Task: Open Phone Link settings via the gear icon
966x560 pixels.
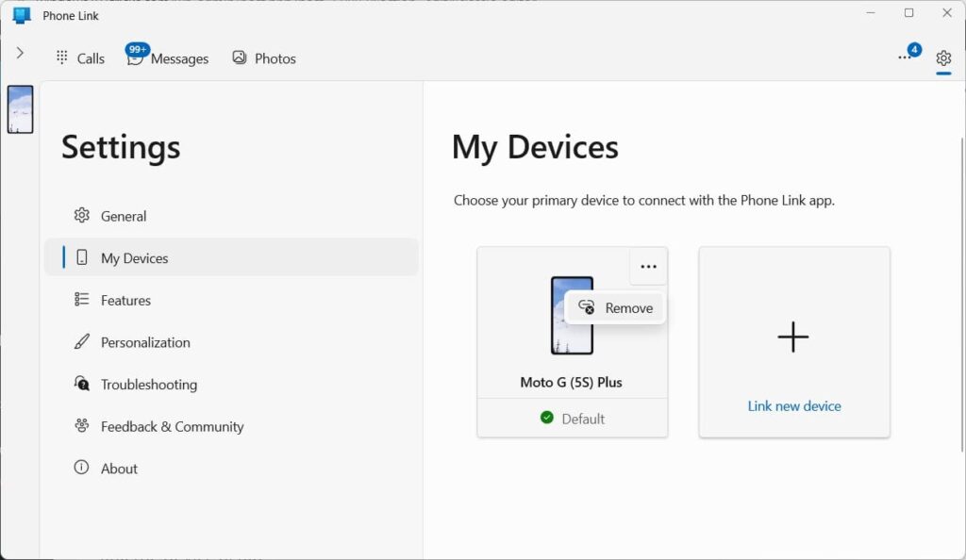Action: [942, 58]
